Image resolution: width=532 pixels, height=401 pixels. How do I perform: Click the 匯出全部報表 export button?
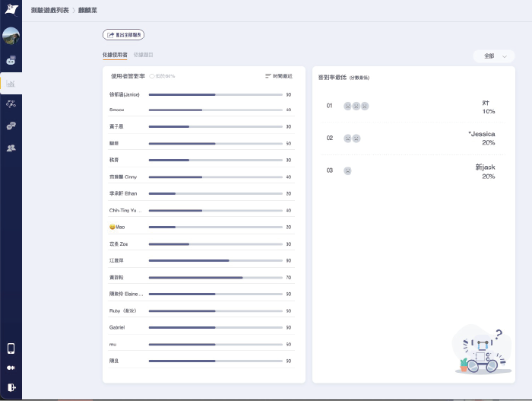click(123, 34)
